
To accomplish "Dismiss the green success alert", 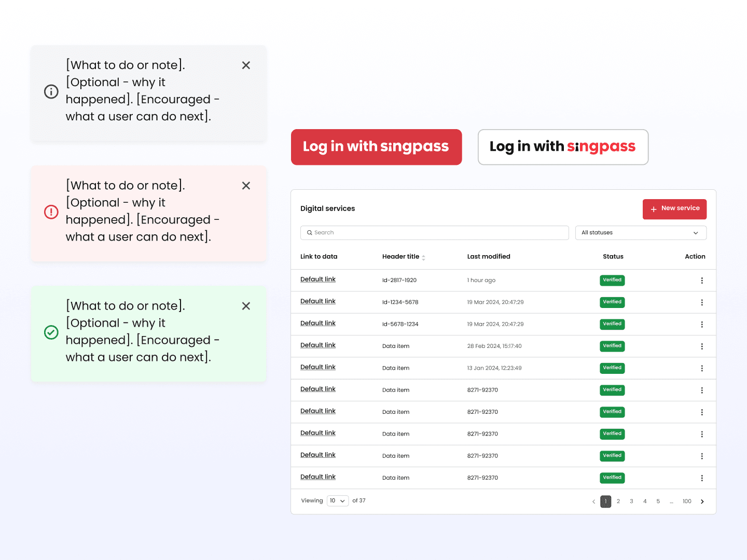I will [x=246, y=306].
